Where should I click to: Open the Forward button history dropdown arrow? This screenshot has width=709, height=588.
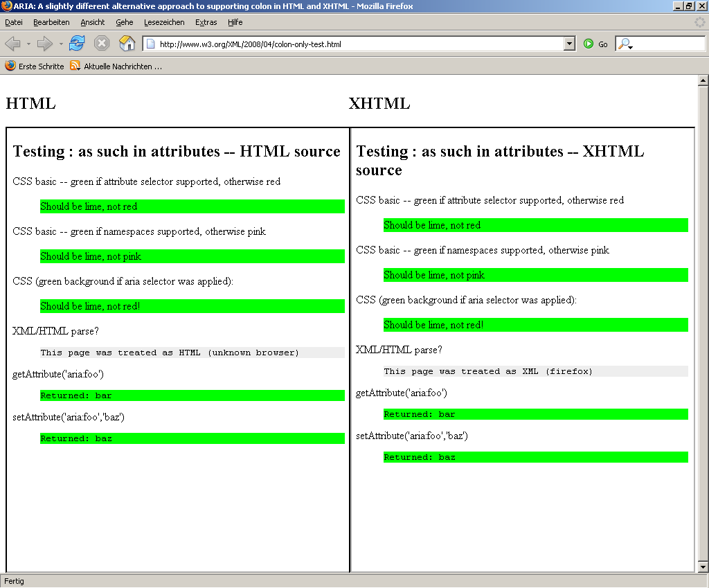tap(61, 44)
